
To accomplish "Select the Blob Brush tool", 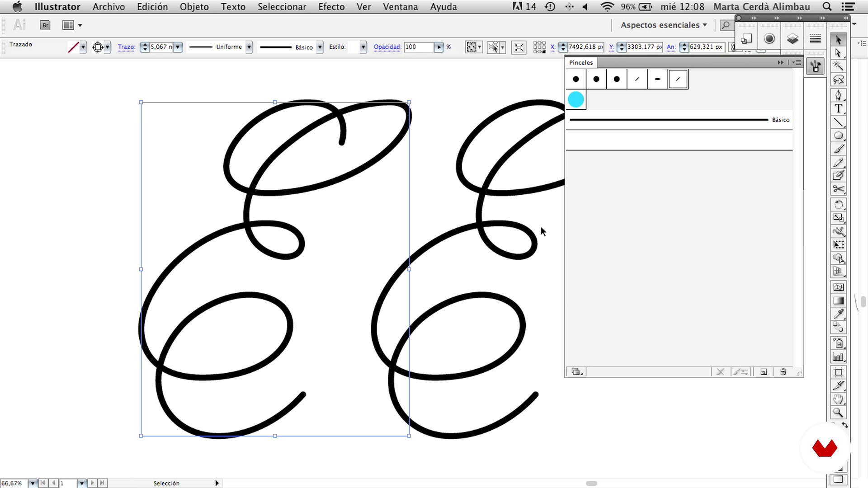I will coord(839,175).
